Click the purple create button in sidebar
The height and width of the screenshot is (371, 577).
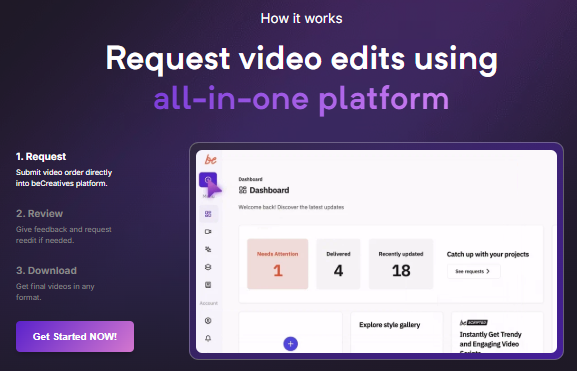(x=208, y=180)
